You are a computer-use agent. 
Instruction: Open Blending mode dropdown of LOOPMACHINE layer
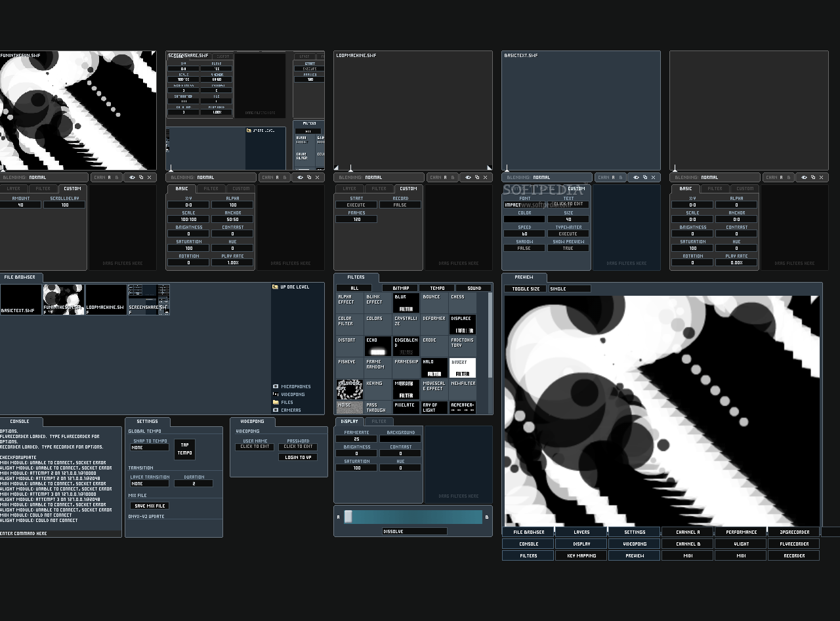coord(379,177)
